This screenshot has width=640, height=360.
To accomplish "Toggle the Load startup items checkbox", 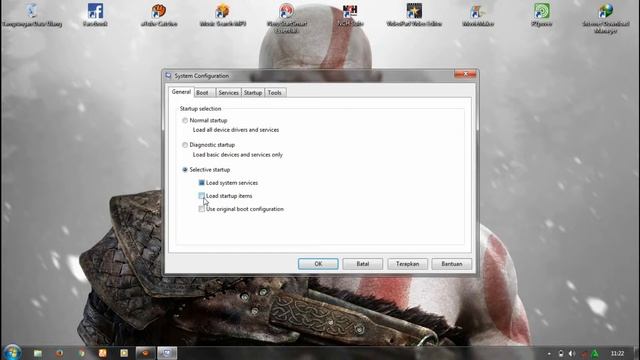I will pos(201,196).
